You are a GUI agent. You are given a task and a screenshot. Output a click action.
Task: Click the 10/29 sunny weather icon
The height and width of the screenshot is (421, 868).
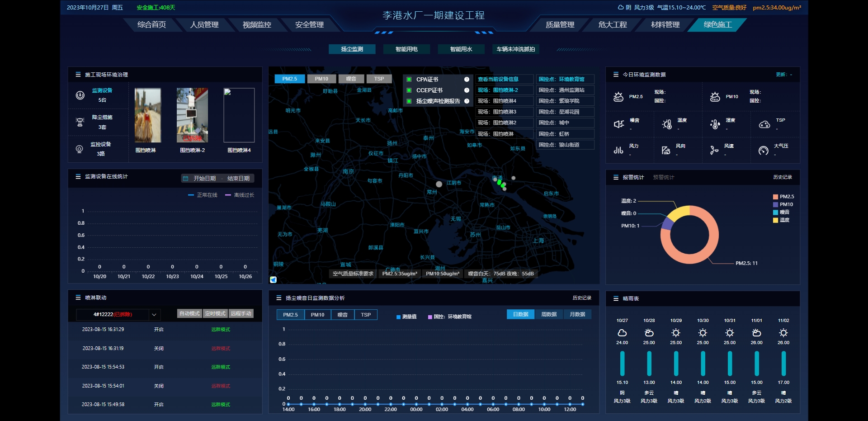676,333
